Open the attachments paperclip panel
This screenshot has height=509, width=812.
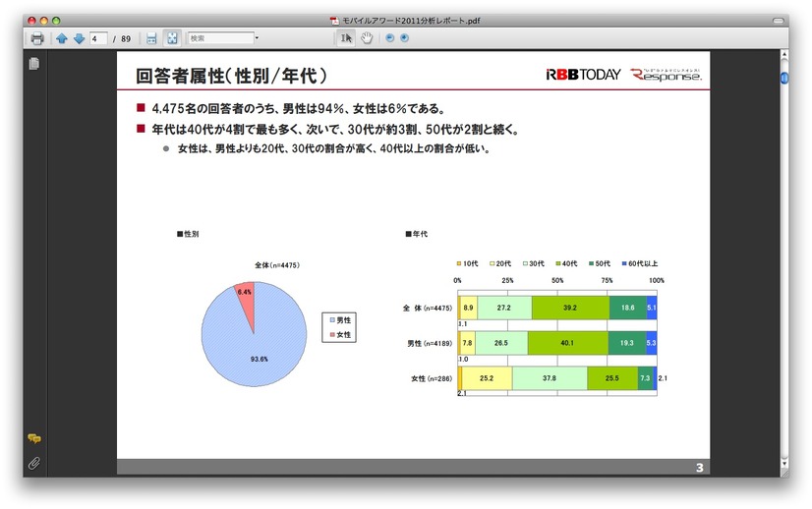point(34,463)
